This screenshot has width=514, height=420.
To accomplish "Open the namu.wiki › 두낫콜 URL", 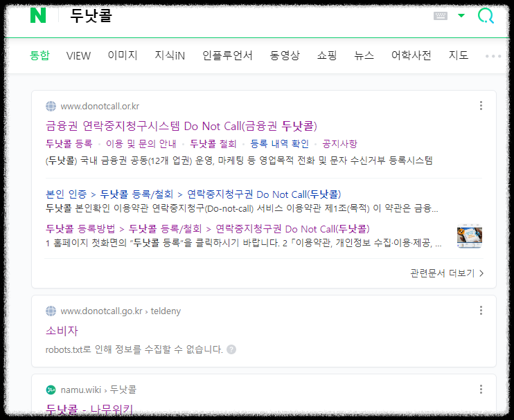I will click(98, 390).
